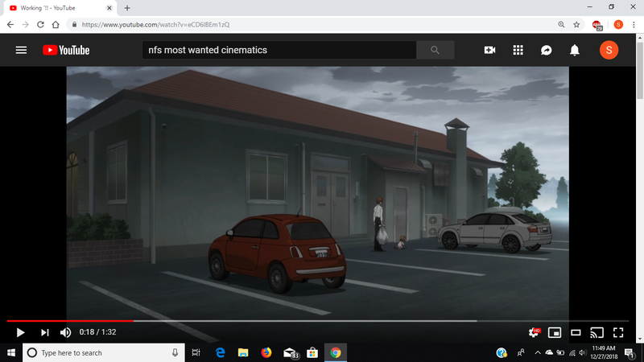Open the browser home page

coord(56,25)
